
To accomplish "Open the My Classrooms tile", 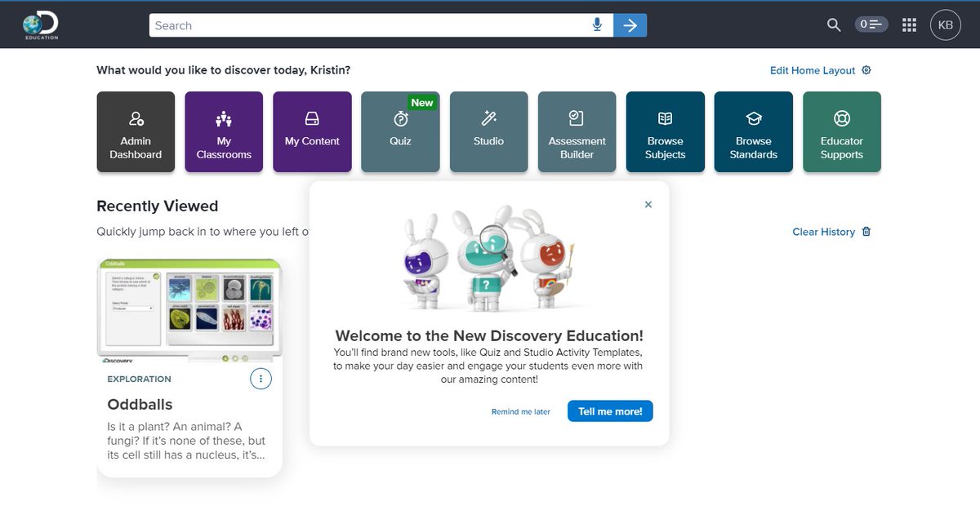I will (x=224, y=132).
